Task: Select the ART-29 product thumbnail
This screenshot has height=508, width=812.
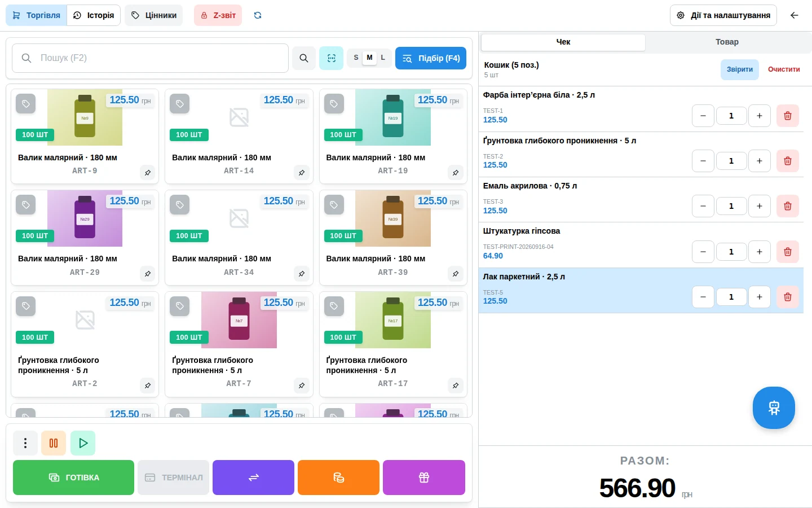Action: click(x=85, y=218)
